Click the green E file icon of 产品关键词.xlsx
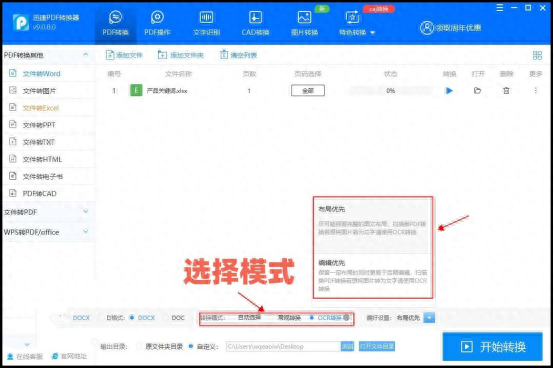This screenshot has width=554, height=368. coord(136,90)
